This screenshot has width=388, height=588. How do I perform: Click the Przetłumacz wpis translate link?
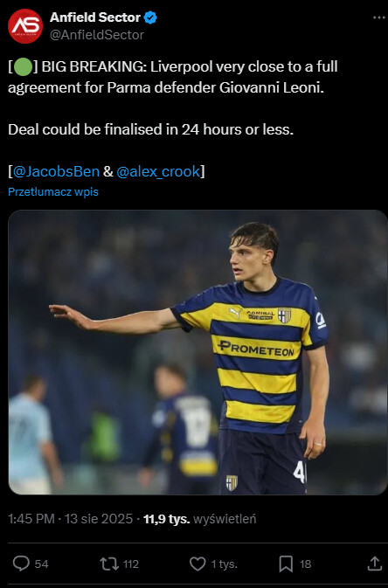coord(53,191)
